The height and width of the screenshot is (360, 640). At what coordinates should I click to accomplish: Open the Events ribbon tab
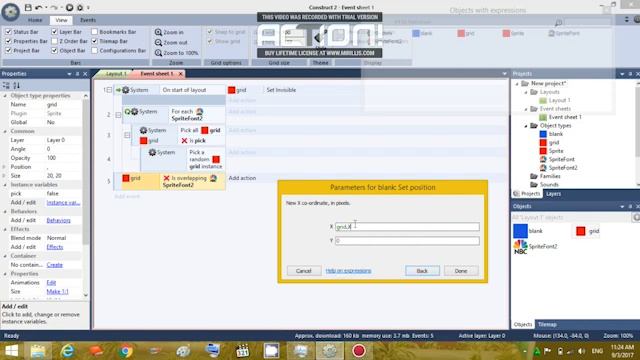88,20
